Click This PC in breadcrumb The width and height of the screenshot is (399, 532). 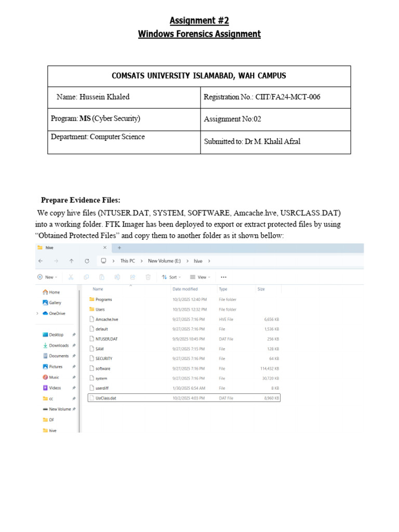tap(128, 261)
